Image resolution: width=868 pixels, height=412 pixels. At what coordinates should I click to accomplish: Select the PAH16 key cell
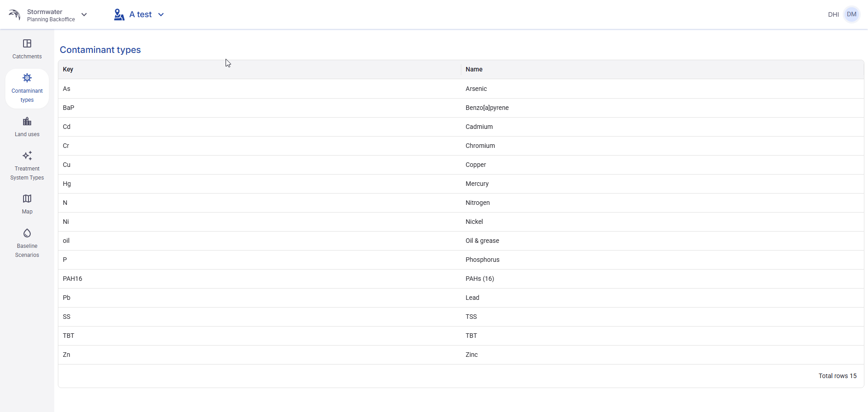[259, 279]
